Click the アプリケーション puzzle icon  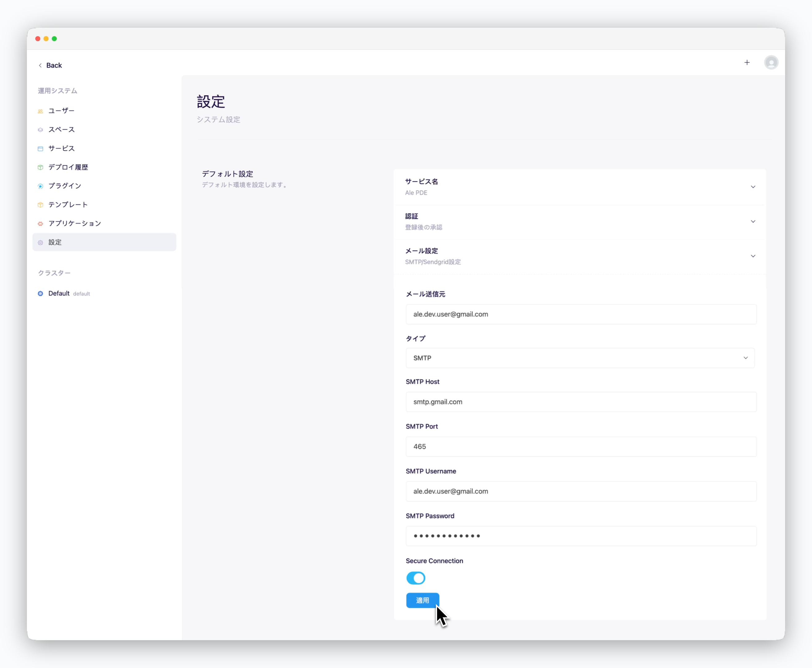click(x=41, y=224)
